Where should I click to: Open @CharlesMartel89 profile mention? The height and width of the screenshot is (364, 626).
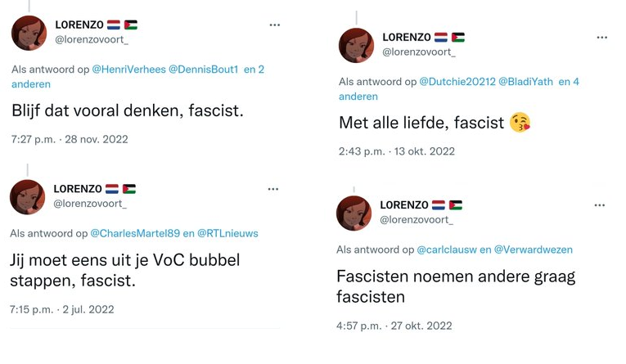coord(134,233)
